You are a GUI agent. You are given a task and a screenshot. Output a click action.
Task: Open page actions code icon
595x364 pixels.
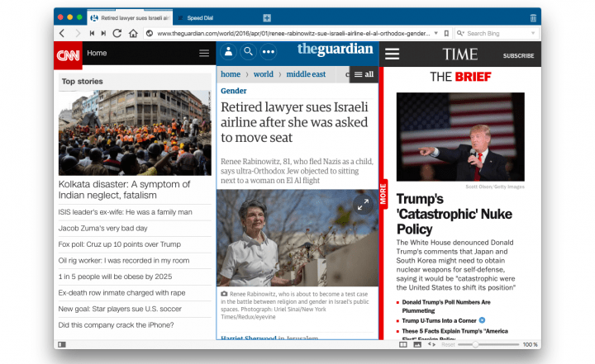point(431,344)
